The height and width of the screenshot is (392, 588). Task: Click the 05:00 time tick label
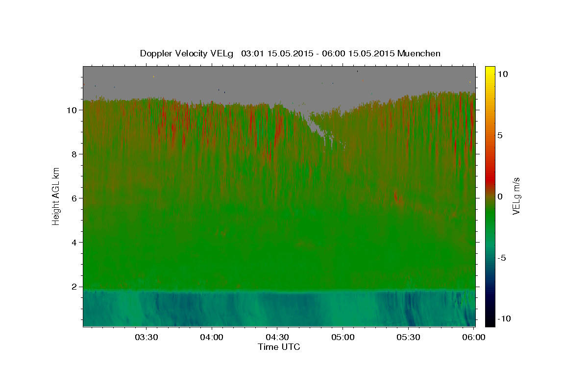pyautogui.click(x=343, y=338)
